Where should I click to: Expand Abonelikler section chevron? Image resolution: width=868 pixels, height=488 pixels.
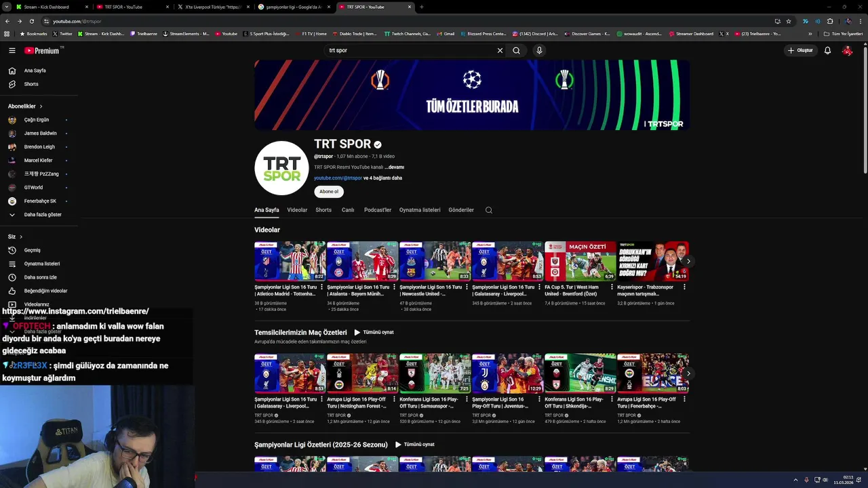click(41, 106)
